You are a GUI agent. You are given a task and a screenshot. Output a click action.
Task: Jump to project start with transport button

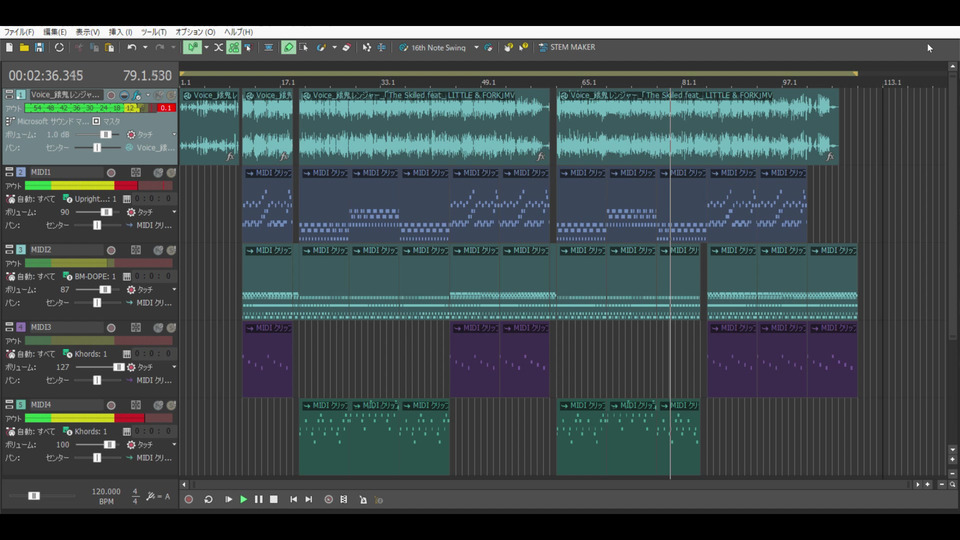point(293,499)
